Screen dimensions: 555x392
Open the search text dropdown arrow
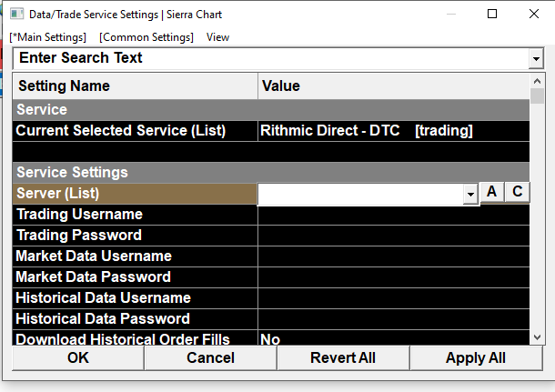pos(535,59)
